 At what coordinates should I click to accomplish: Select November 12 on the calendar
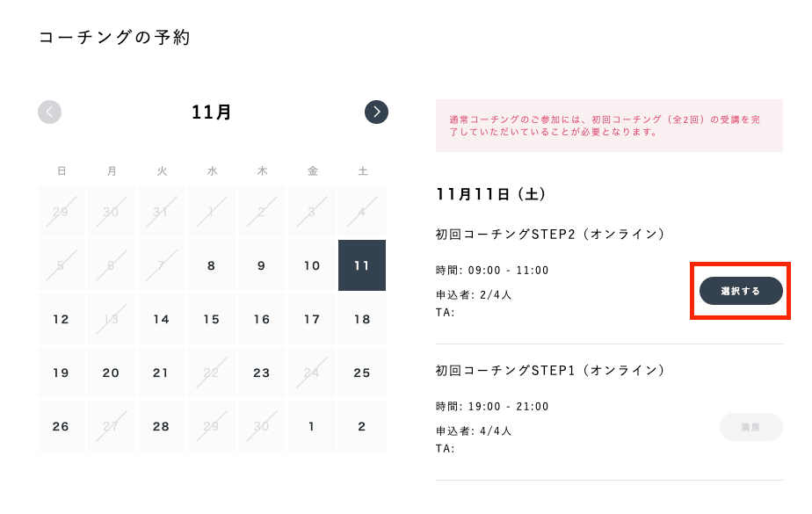(62, 319)
